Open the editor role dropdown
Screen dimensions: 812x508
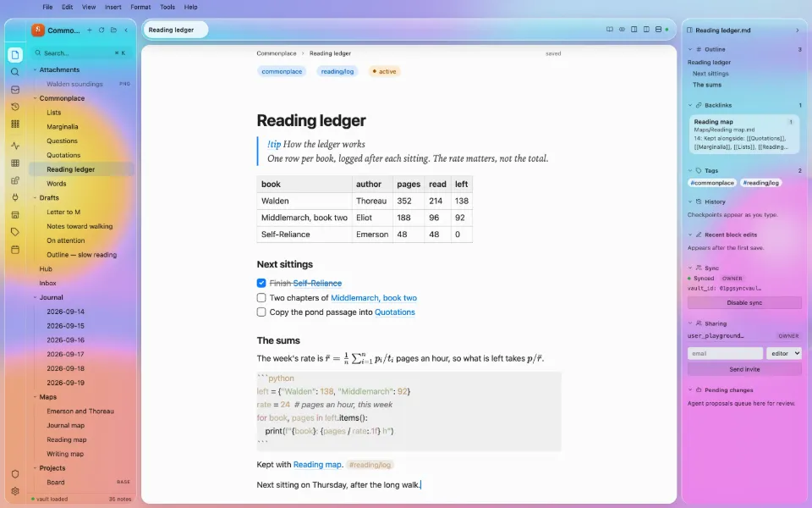784,354
